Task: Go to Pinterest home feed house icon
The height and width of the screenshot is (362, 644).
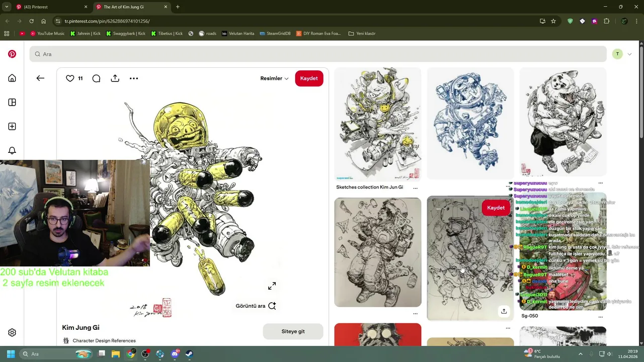Action: (12, 78)
